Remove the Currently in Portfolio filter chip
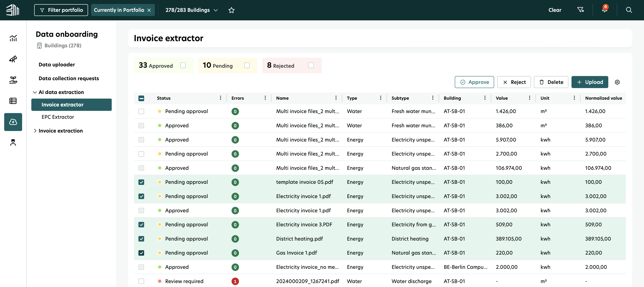The height and width of the screenshot is (287, 644). (149, 10)
